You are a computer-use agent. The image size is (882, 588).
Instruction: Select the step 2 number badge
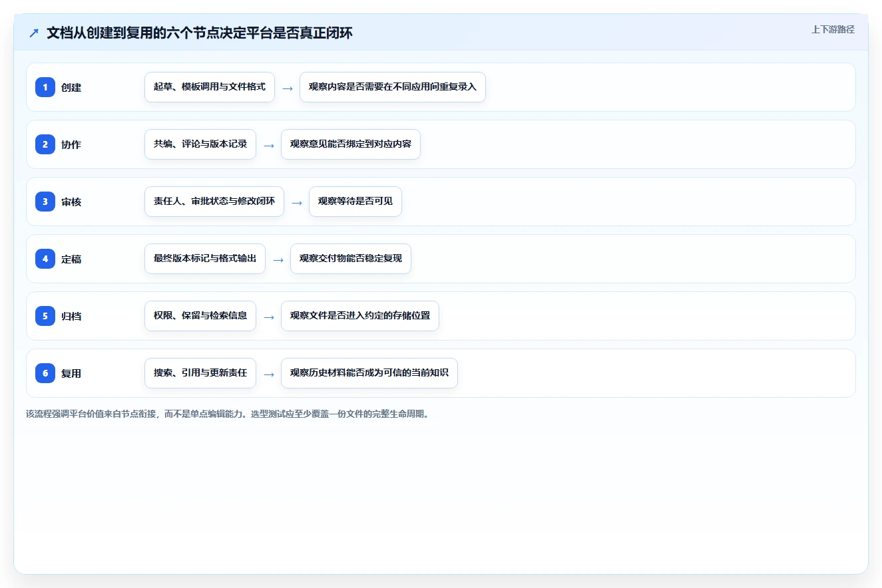point(45,144)
